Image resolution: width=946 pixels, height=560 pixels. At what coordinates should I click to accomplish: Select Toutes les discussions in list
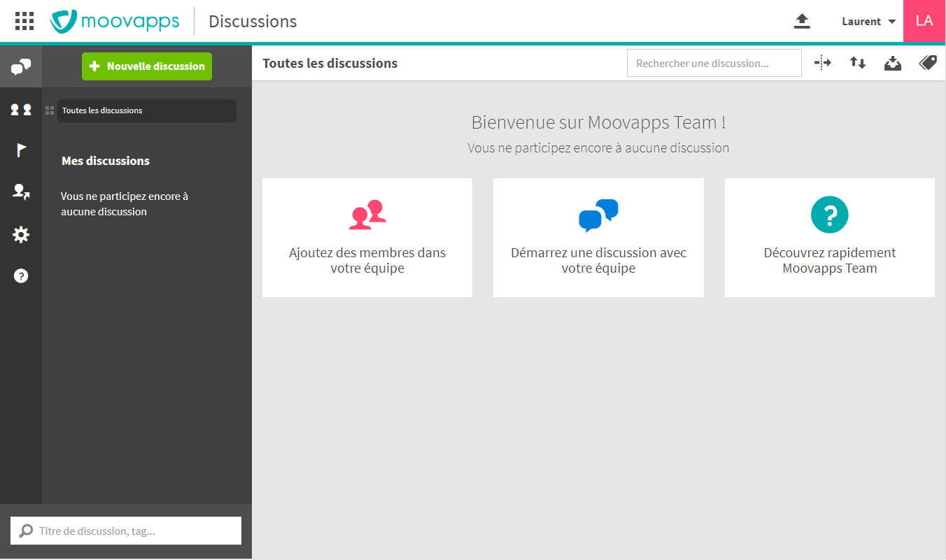(x=147, y=110)
